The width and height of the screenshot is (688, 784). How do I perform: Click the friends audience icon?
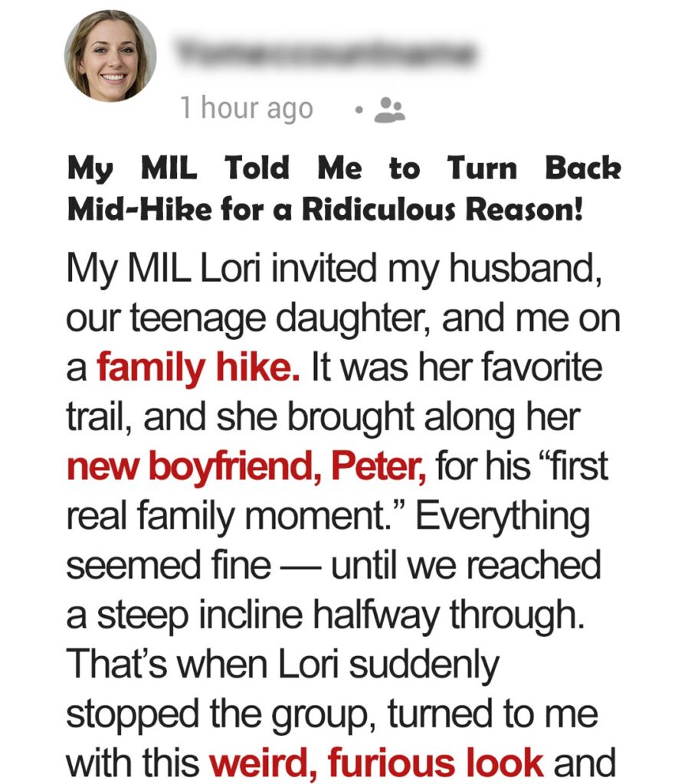pyautogui.click(x=390, y=109)
